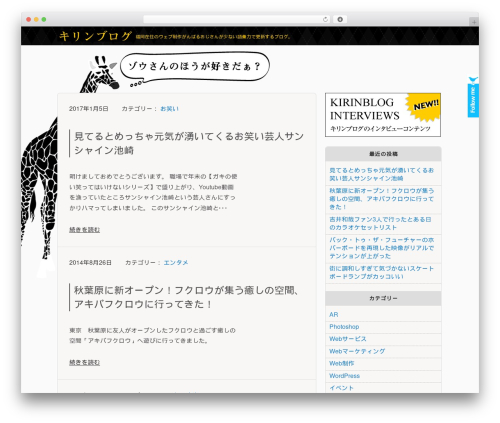Open recent post 見てるとめっちゃ元気 in sidebar

[381, 174]
